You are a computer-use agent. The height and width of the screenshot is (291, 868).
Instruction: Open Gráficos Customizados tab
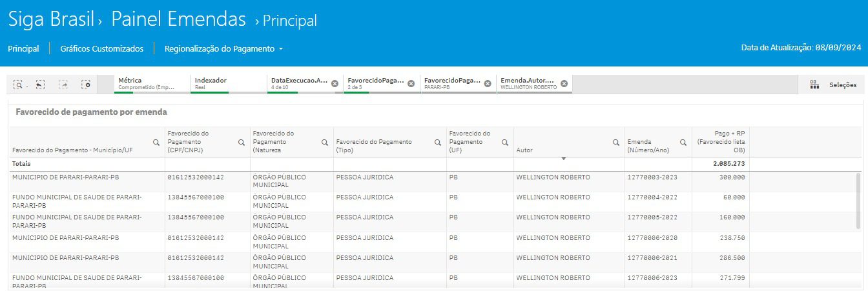101,48
